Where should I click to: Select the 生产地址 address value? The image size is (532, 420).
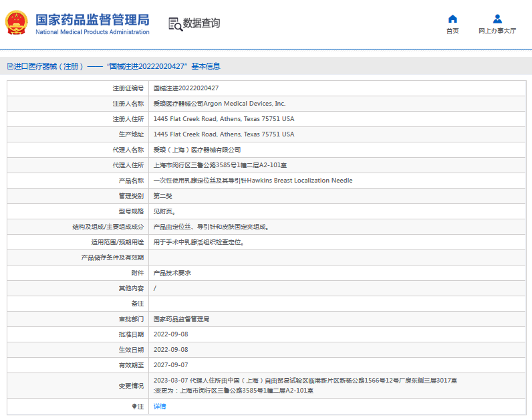point(224,134)
